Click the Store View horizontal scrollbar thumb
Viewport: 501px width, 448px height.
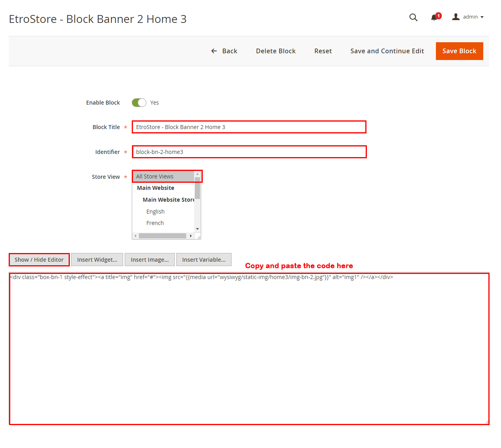(x=163, y=236)
